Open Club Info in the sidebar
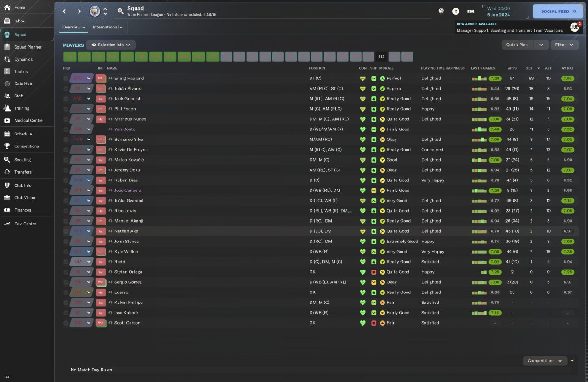Viewport: 588px width, 382px height. tap(27, 185)
